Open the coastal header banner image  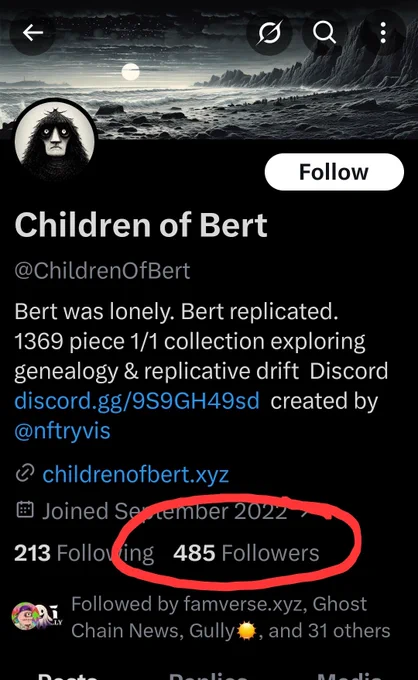click(x=209, y=69)
